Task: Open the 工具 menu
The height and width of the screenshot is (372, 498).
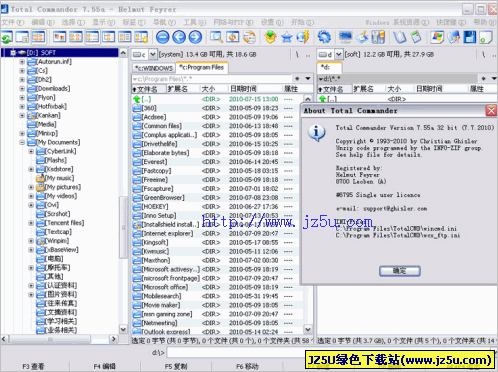Action: [195, 22]
